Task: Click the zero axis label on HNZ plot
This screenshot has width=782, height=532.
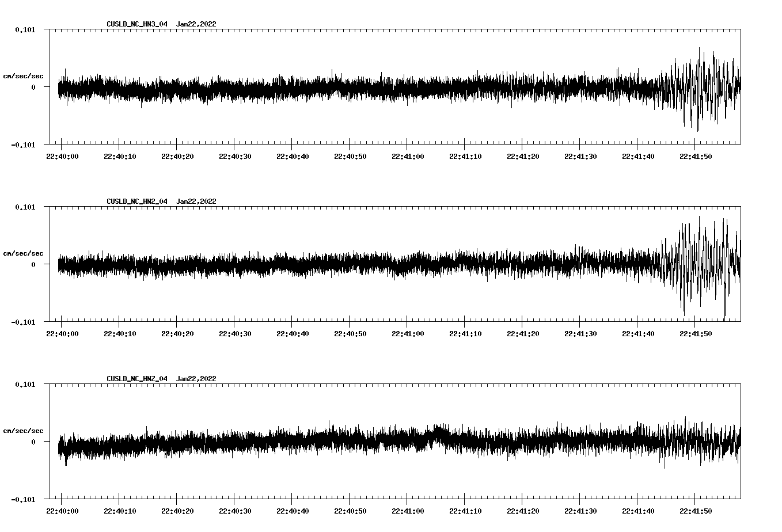Action: coord(33,442)
